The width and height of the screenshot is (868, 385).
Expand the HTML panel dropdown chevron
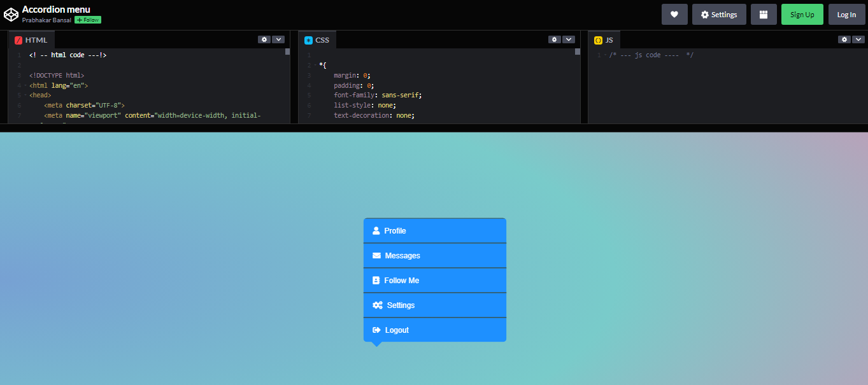coord(278,39)
